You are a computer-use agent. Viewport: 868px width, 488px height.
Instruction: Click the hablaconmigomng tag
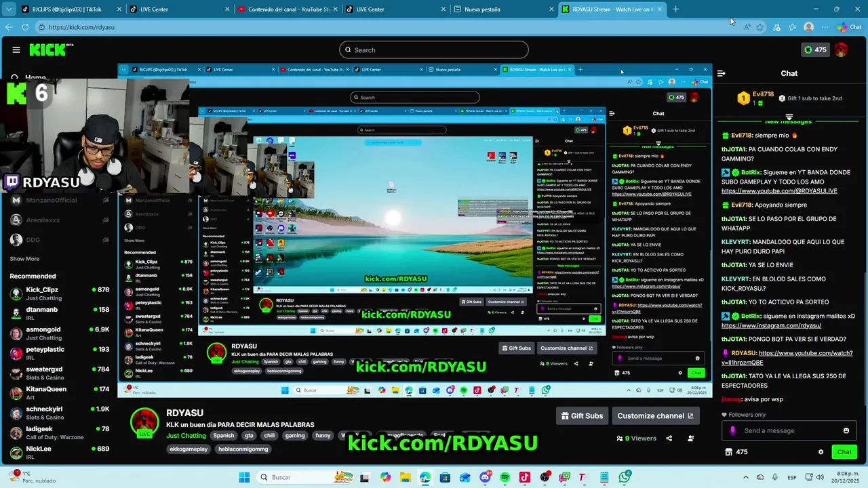coord(243,449)
